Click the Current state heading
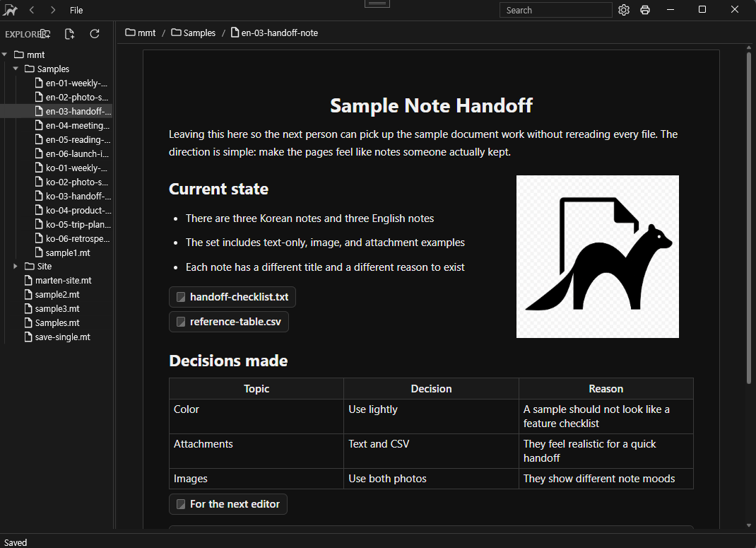Screen dimensions: 756x548 218,189
